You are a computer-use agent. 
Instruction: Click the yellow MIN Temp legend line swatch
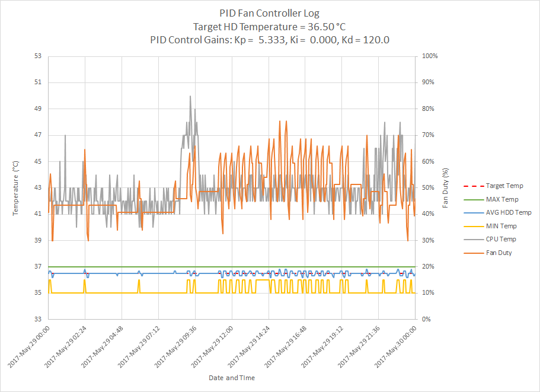pyautogui.click(x=474, y=227)
